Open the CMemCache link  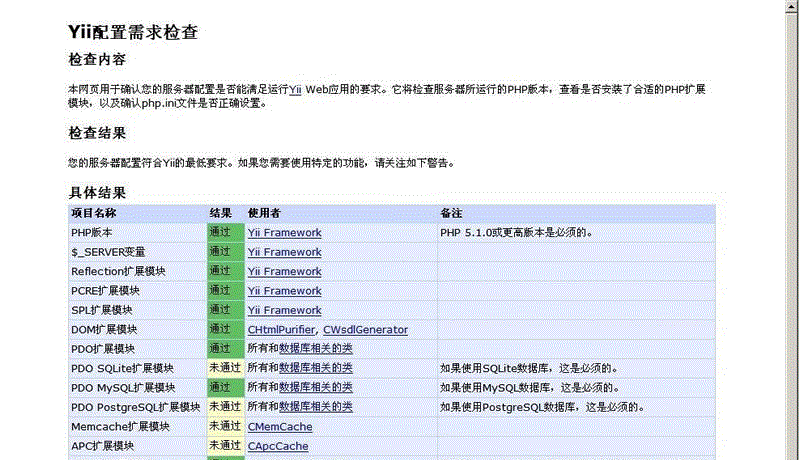(x=280, y=426)
